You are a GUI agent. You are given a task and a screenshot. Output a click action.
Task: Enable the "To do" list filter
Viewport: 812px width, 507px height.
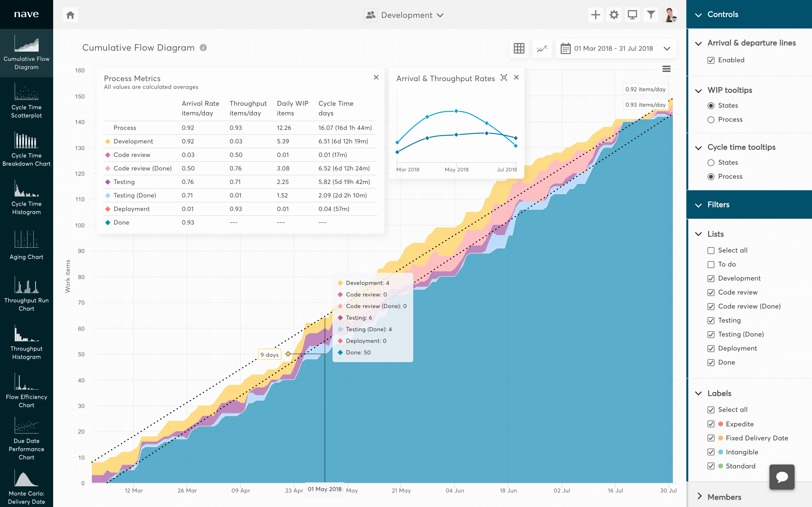click(x=711, y=264)
